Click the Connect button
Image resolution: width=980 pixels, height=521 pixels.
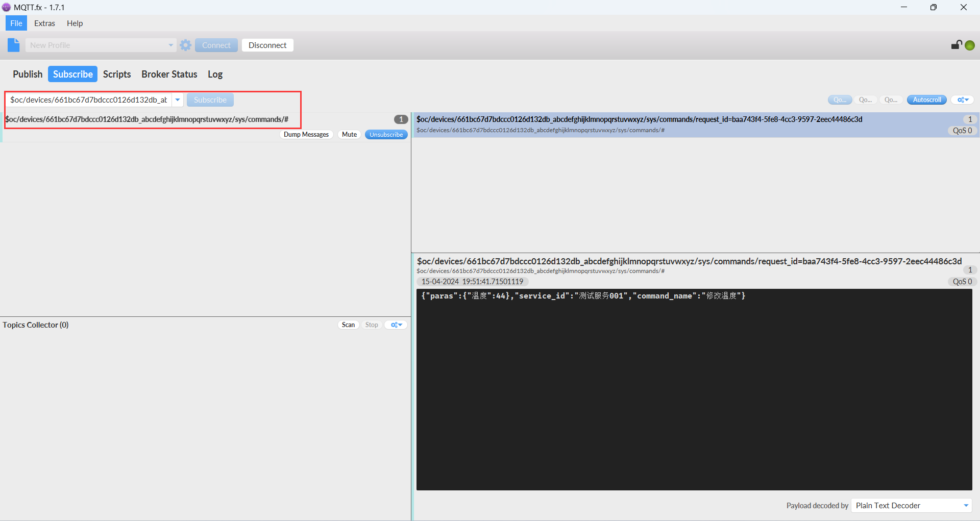pos(216,45)
